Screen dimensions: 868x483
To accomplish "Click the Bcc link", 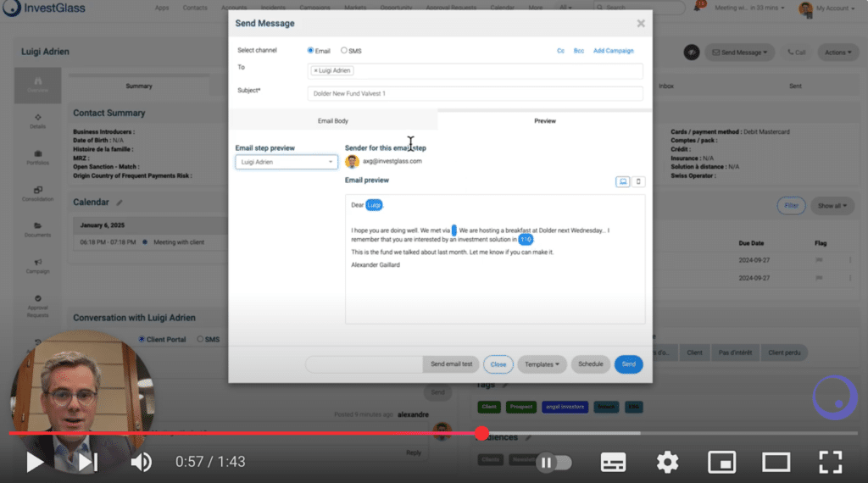I will [578, 50].
